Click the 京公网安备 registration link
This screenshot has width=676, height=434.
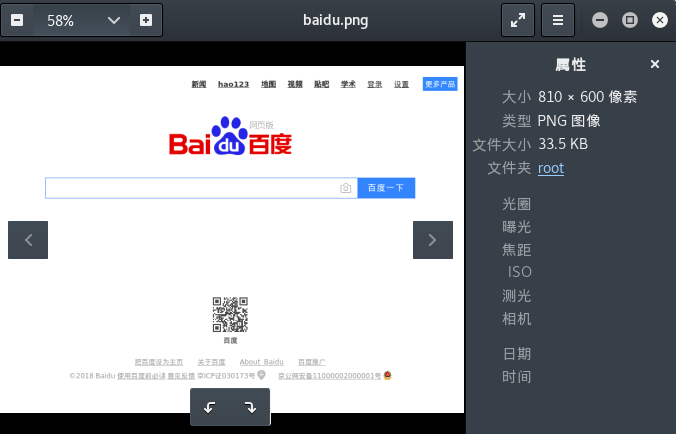pyautogui.click(x=329, y=376)
